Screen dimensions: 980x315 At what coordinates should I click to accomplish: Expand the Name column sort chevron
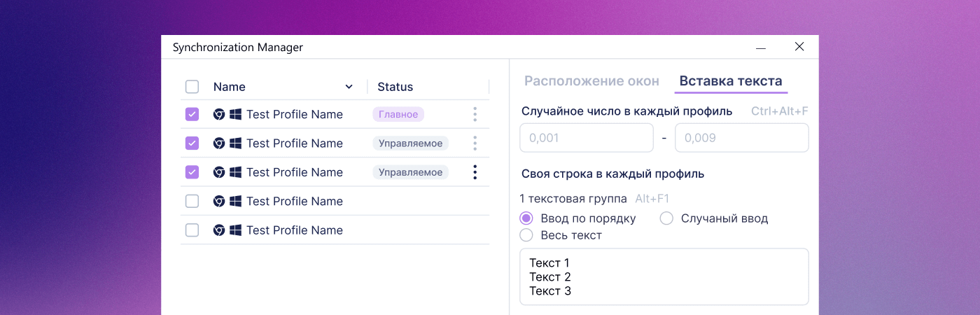coord(349,87)
